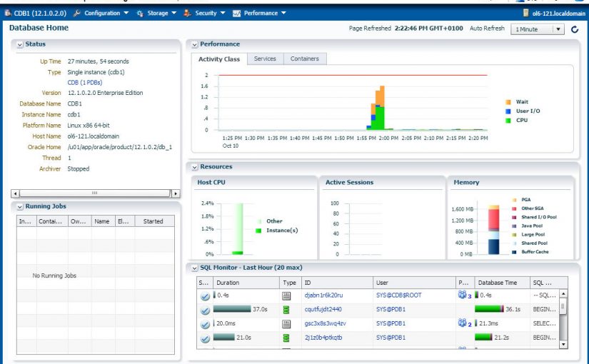Click the status checkmark icon for gsc3x8s3wq4zv
The image size is (589, 364).
[x=205, y=325]
